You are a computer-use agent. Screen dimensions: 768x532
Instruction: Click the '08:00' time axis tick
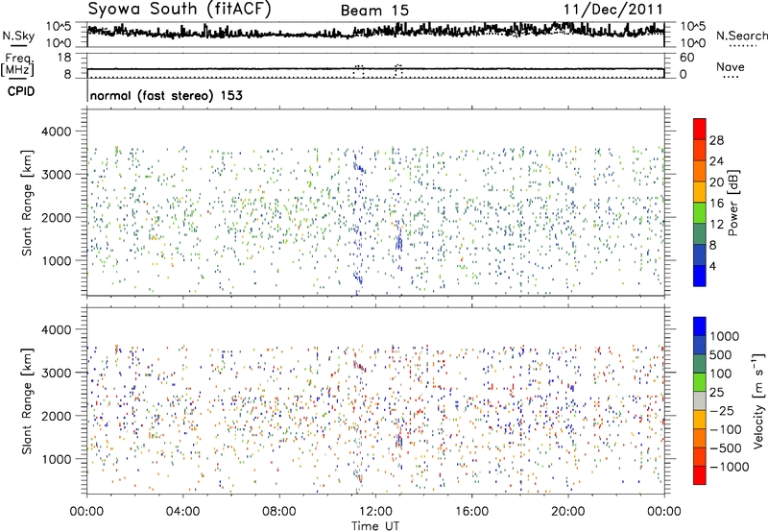tap(279, 512)
